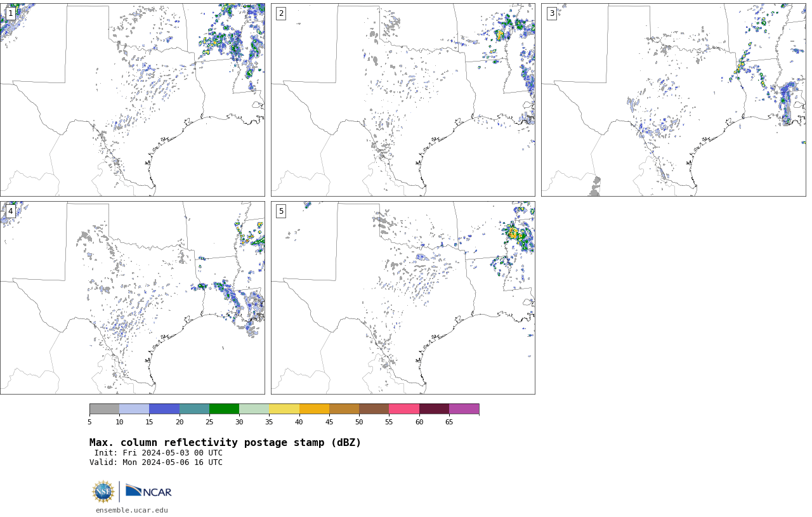The width and height of the screenshot is (812, 517).
Task: Open ensemble member 5 reflectivity map
Action: [x=403, y=298]
